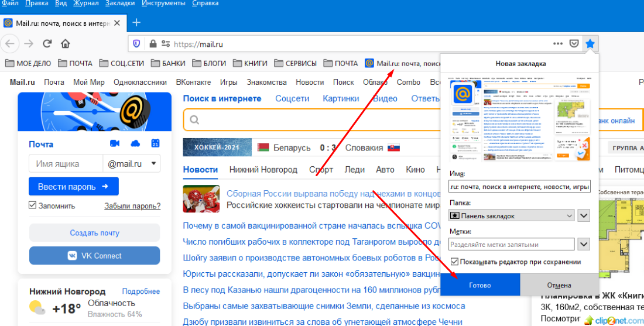Go back to previous page

click(11, 43)
